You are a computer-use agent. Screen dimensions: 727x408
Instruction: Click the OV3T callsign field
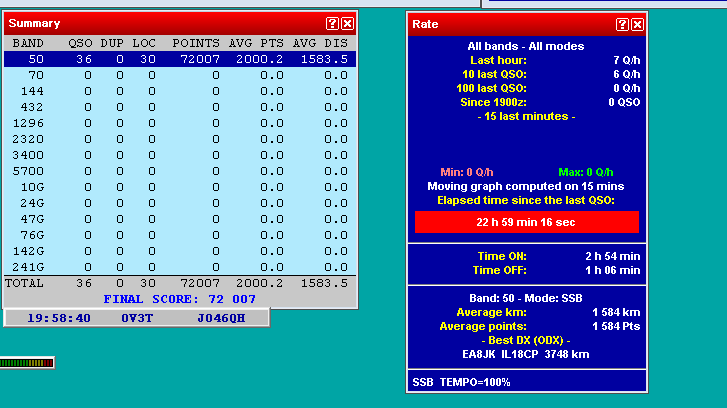click(137, 318)
